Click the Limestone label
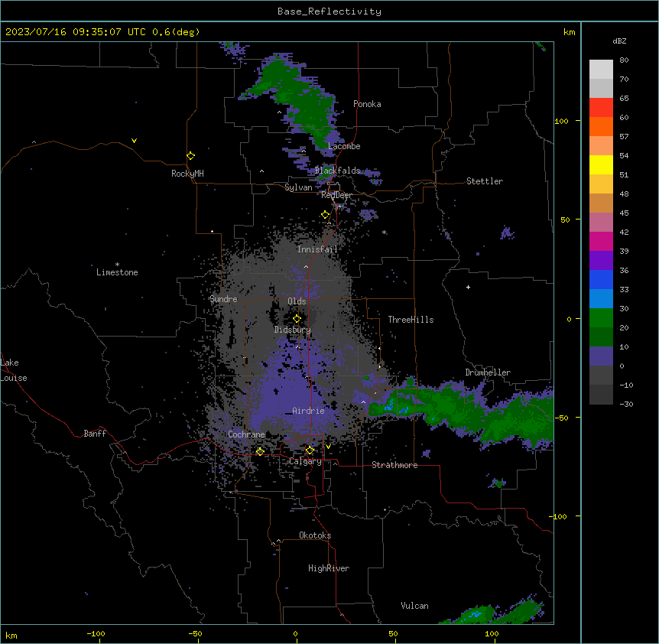The image size is (659, 644). click(x=117, y=272)
